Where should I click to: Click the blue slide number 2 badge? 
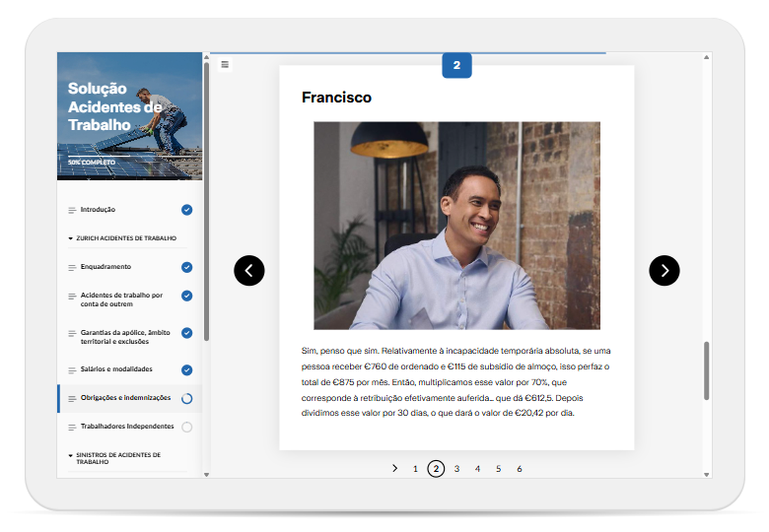click(x=456, y=65)
